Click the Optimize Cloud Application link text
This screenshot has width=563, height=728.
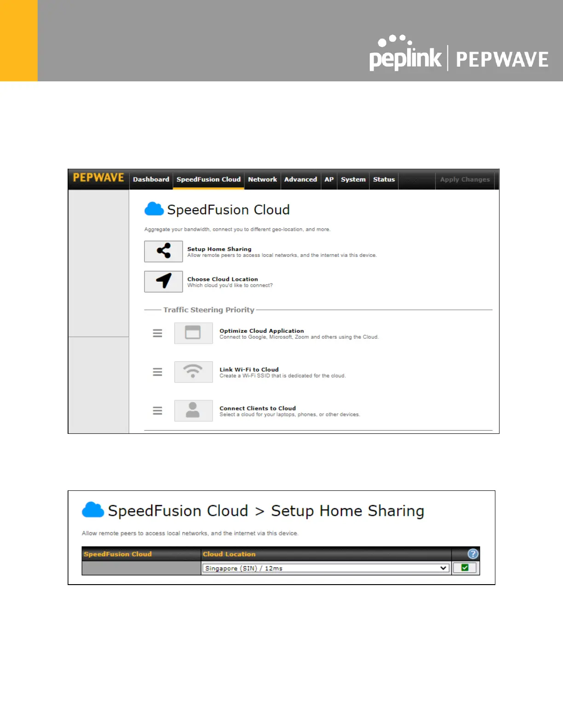(x=261, y=330)
